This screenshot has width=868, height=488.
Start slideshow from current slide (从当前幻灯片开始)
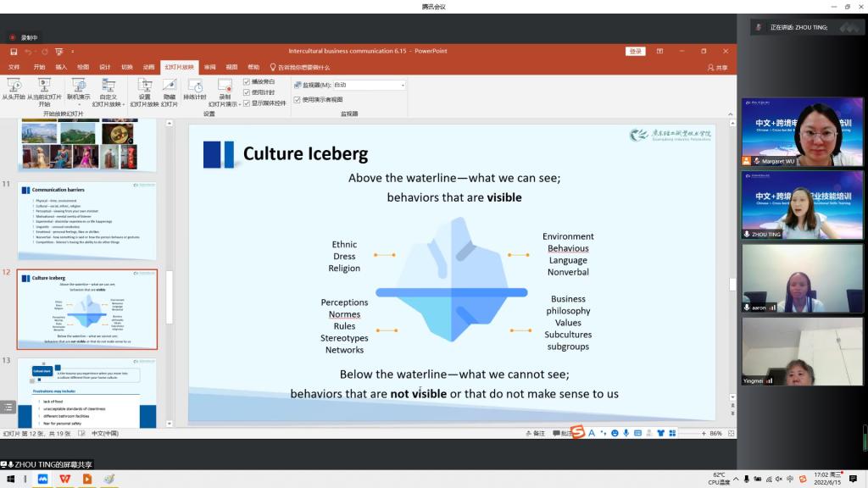[44, 87]
